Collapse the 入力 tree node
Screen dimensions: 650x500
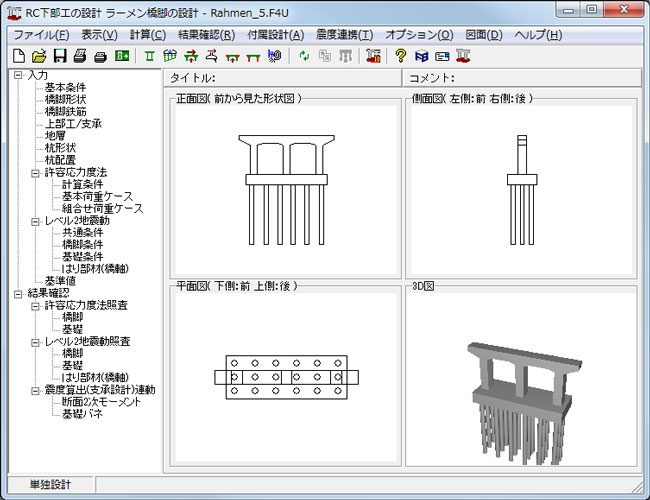pos(19,75)
